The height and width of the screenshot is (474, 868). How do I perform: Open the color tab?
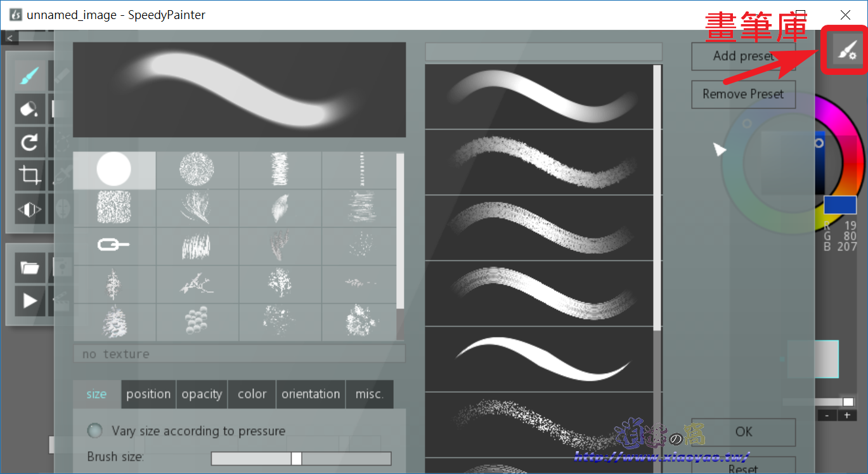click(x=252, y=394)
